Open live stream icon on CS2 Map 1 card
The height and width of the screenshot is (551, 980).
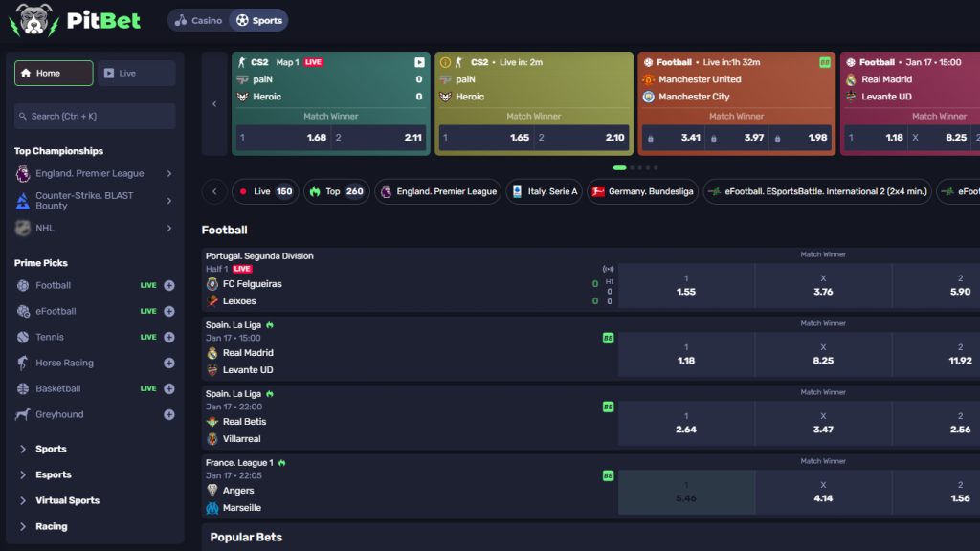[x=419, y=62]
